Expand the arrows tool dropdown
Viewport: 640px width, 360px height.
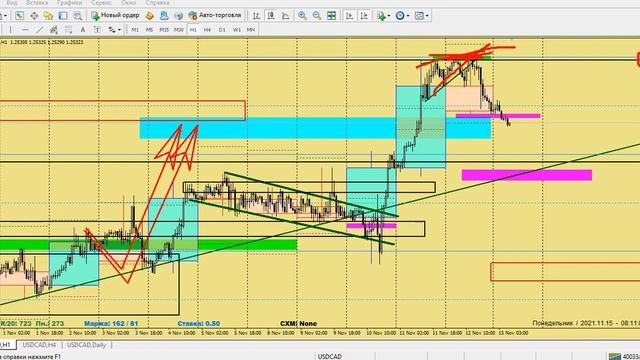coord(119,30)
